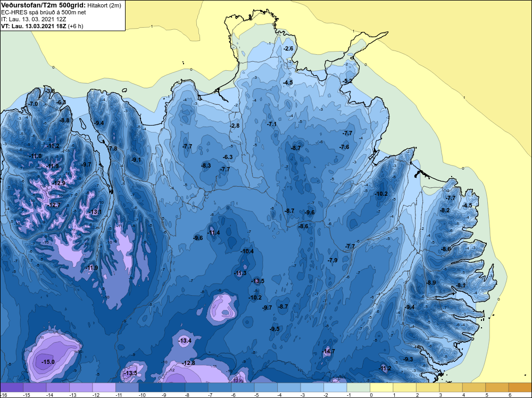Screen dimensions: 532x398
Task: Select legend swatch between 5 and 6
Action: point(497,387)
